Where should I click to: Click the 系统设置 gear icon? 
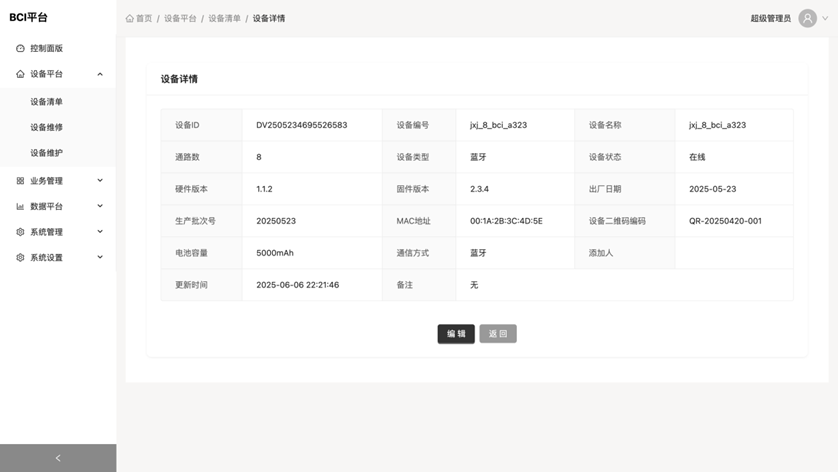point(20,258)
